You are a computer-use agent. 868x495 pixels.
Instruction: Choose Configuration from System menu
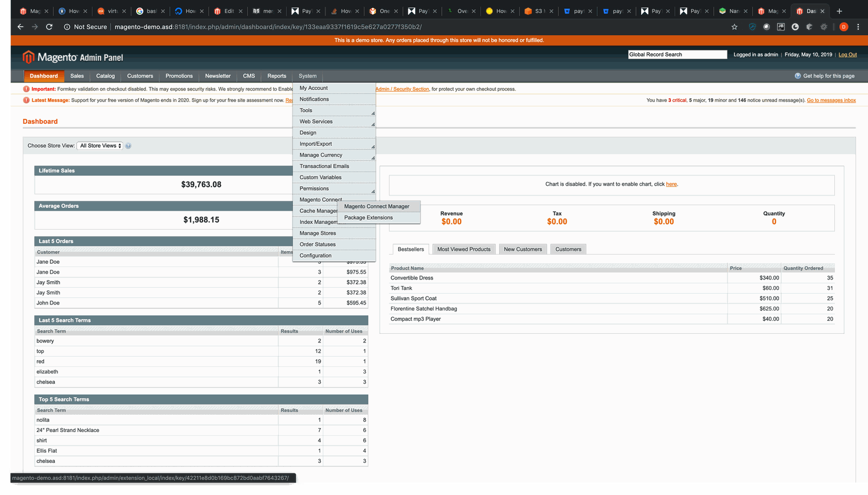(334, 256)
